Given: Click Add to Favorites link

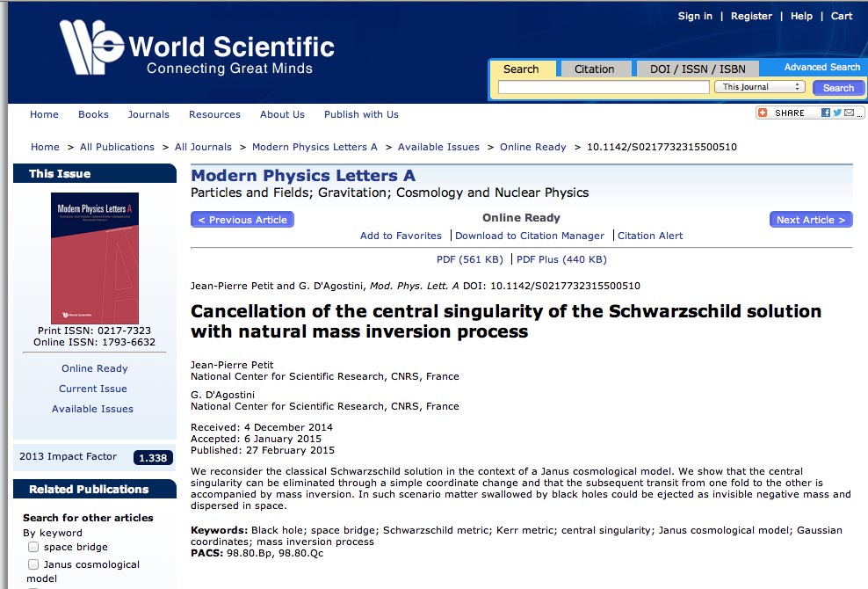Looking at the screenshot, I should pos(401,236).
